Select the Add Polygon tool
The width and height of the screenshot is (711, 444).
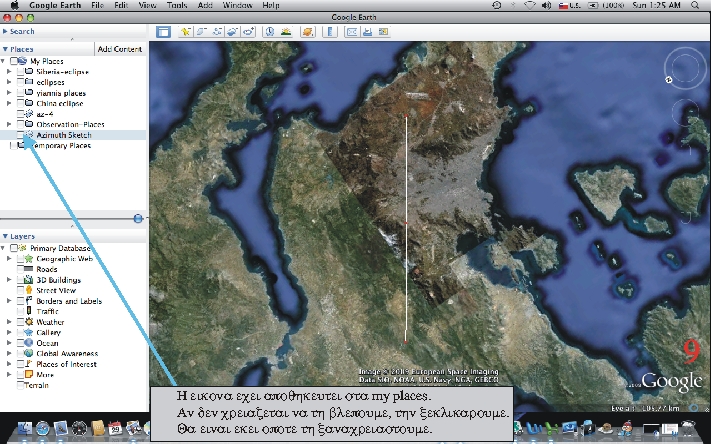click(x=201, y=32)
